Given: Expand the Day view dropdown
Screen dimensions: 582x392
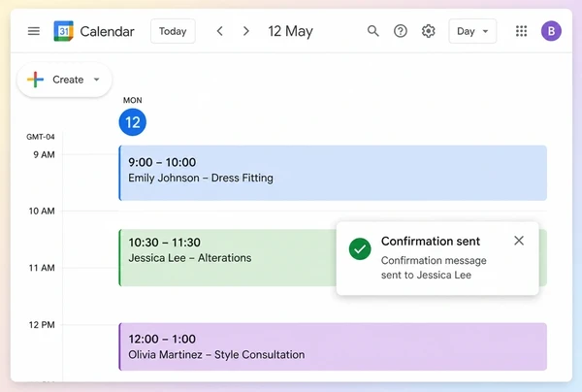Looking at the screenshot, I should pyautogui.click(x=472, y=31).
